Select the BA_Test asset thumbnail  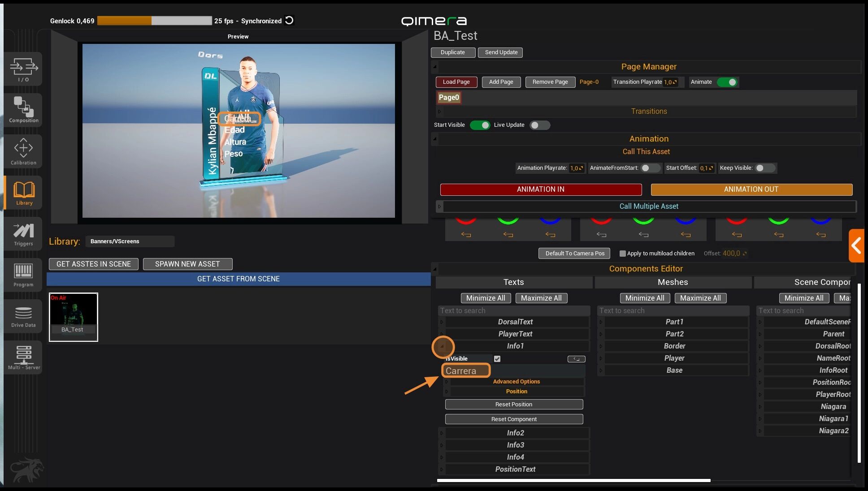point(73,317)
